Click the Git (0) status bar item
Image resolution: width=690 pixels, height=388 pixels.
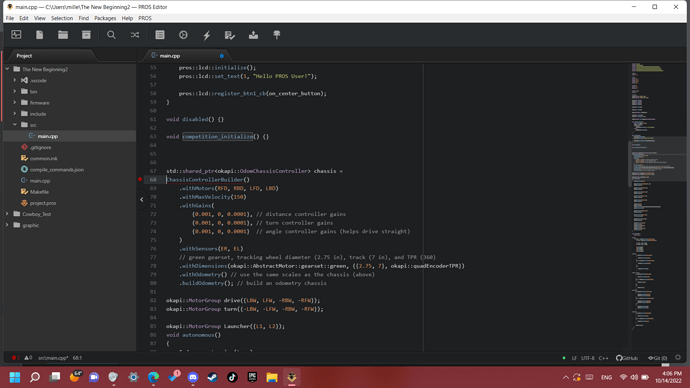point(657,358)
